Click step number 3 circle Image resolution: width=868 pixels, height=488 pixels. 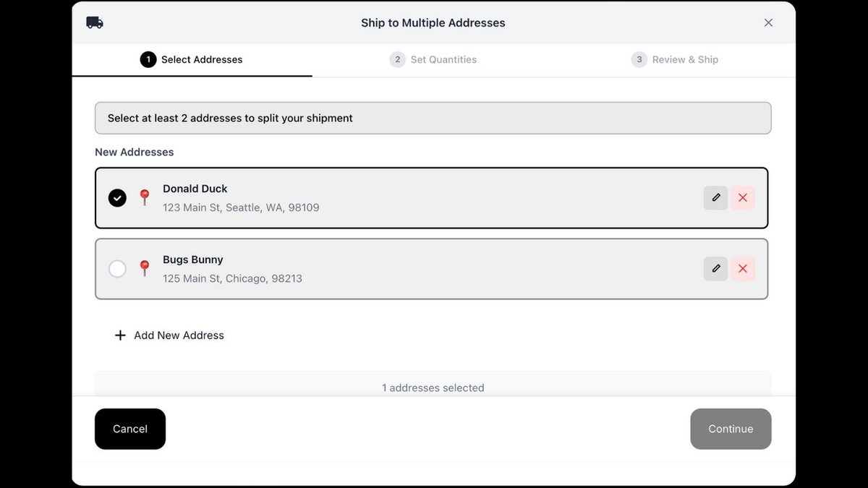coord(639,59)
